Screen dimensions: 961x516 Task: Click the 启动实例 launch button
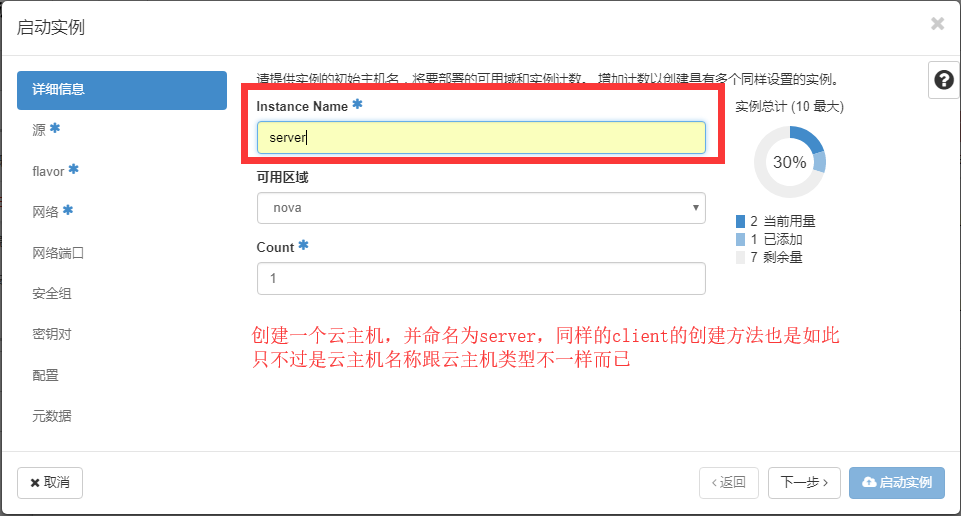point(896,483)
